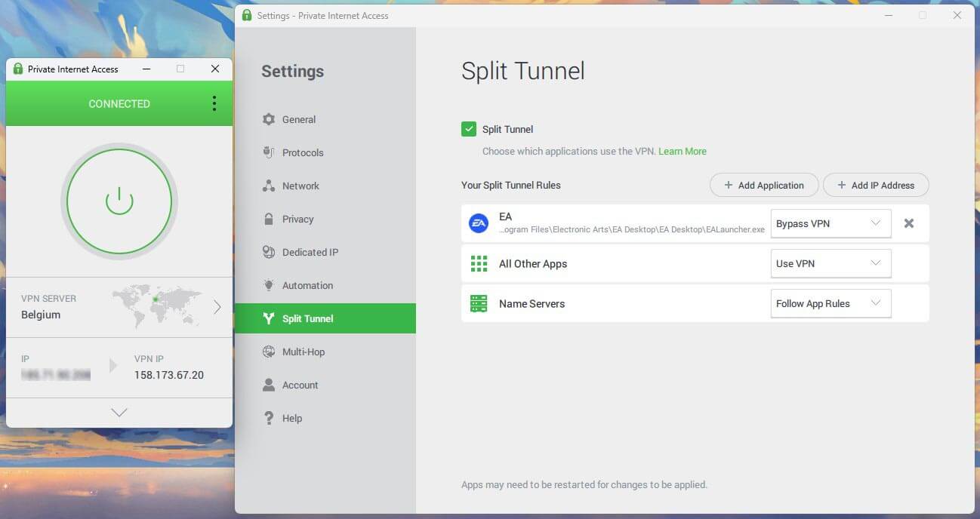This screenshot has height=519, width=980.
Task: Click the blurred IP address value
Action: point(56,375)
